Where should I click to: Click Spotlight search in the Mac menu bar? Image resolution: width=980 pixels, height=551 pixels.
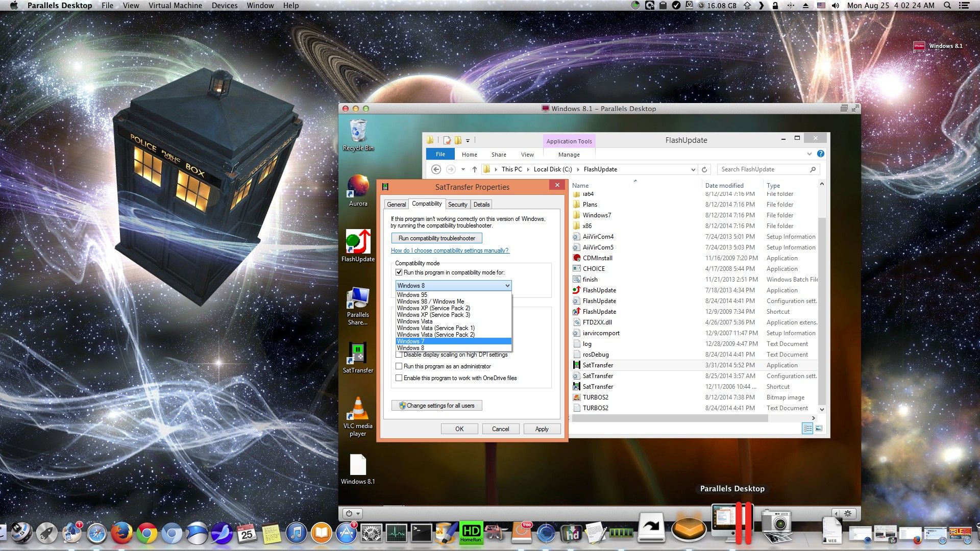pyautogui.click(x=947, y=6)
